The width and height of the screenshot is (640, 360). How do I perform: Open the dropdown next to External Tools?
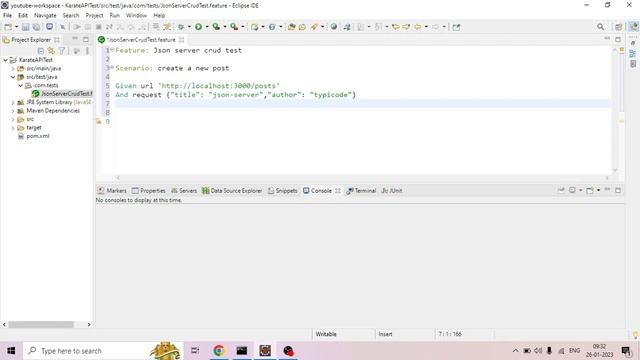pyautogui.click(x=242, y=27)
